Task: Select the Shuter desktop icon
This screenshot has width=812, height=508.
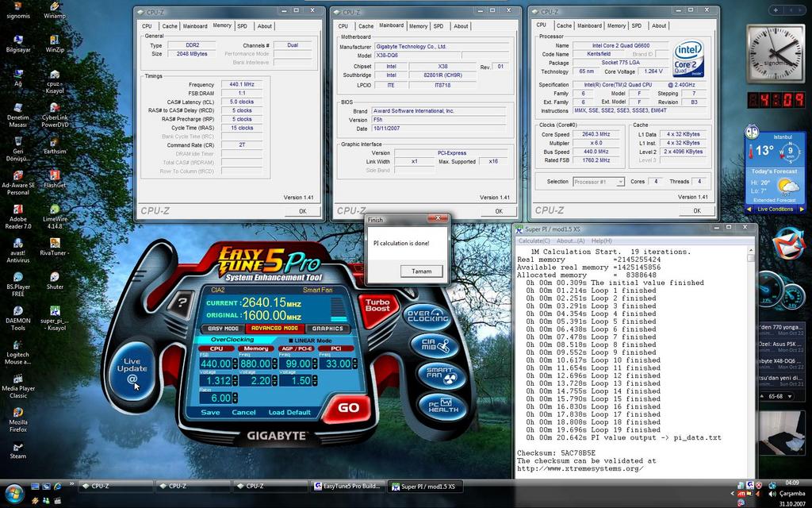Action: click(x=55, y=281)
